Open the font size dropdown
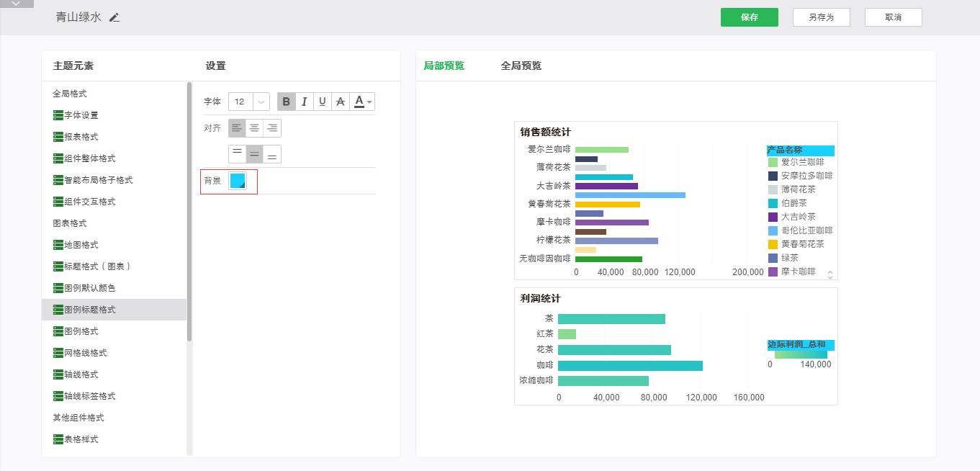 pyautogui.click(x=261, y=102)
